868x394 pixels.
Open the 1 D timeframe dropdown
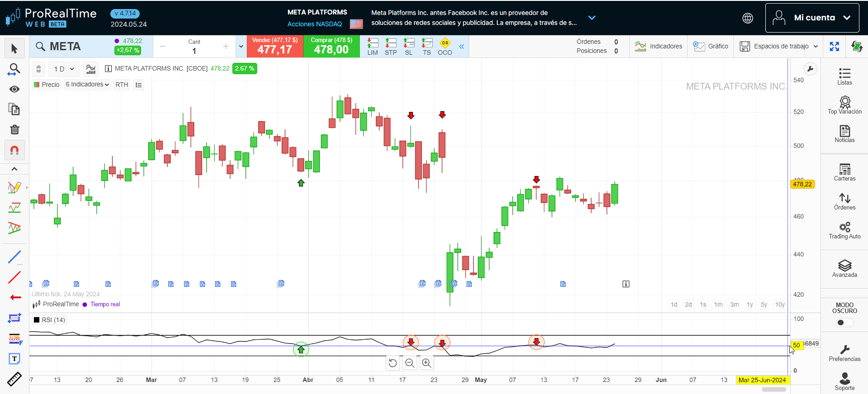click(64, 69)
